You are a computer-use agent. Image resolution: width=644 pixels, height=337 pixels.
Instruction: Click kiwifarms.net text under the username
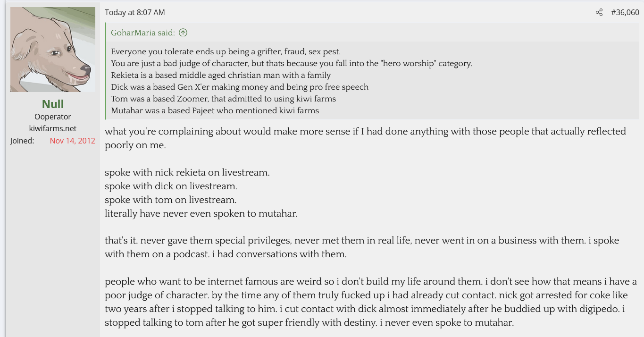click(x=53, y=128)
